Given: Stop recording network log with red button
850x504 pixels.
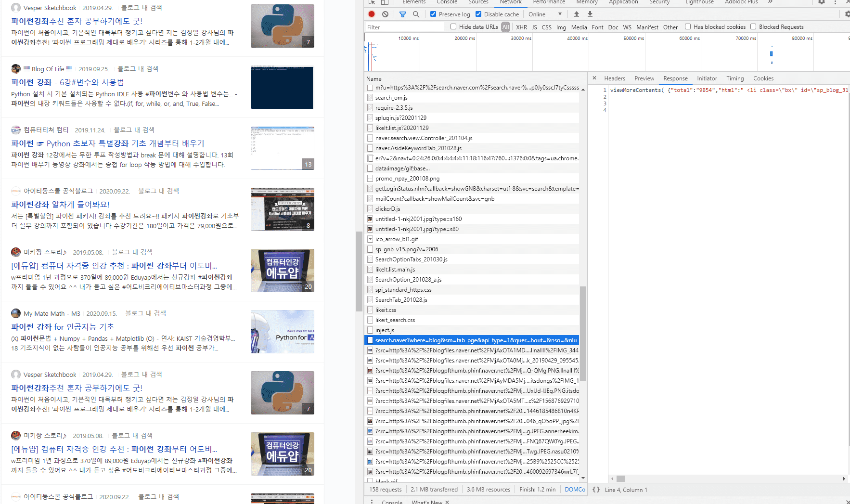Looking at the screenshot, I should click(372, 14).
